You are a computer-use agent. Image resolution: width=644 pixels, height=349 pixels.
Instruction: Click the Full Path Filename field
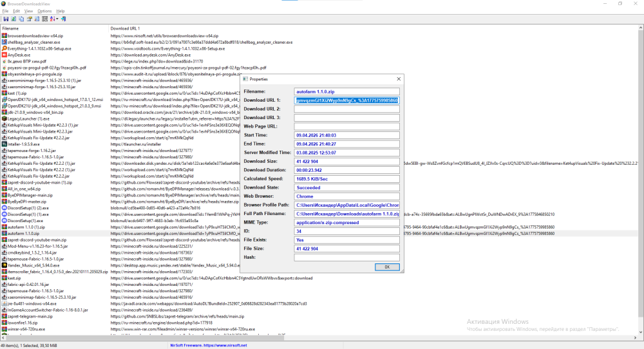coord(346,214)
